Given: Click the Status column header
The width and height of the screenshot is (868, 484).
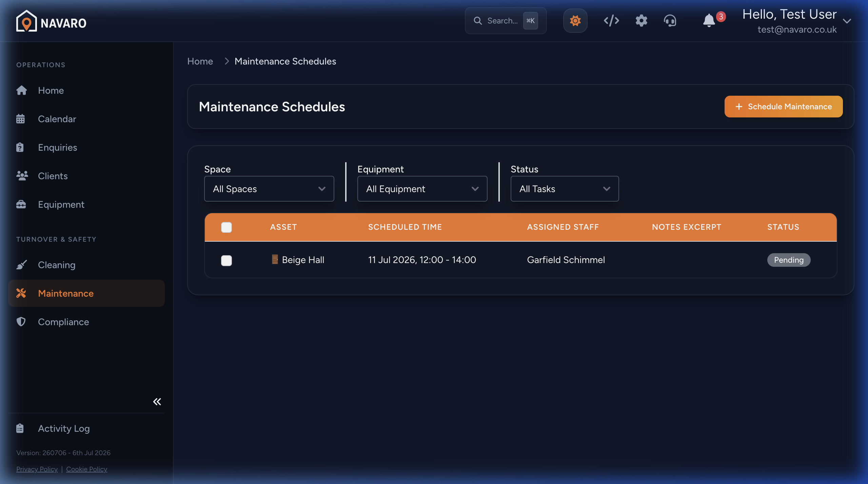Looking at the screenshot, I should pos(783,227).
